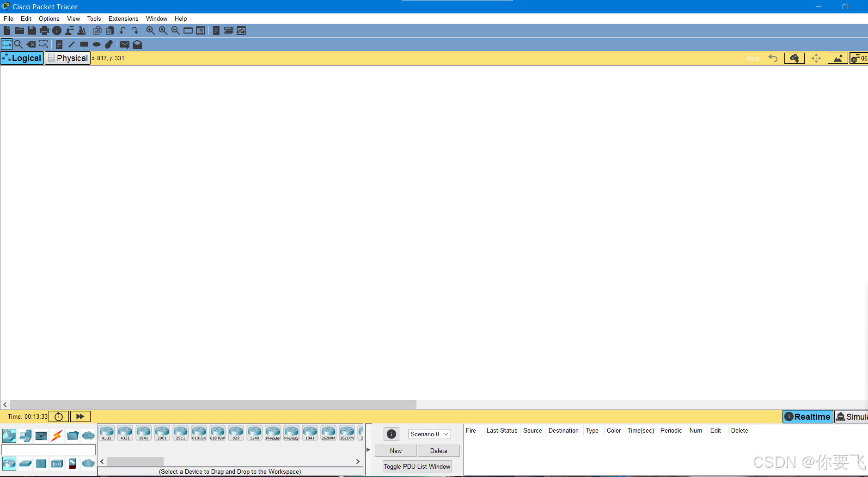Open the File menu
The image size is (868, 477).
tap(8, 18)
